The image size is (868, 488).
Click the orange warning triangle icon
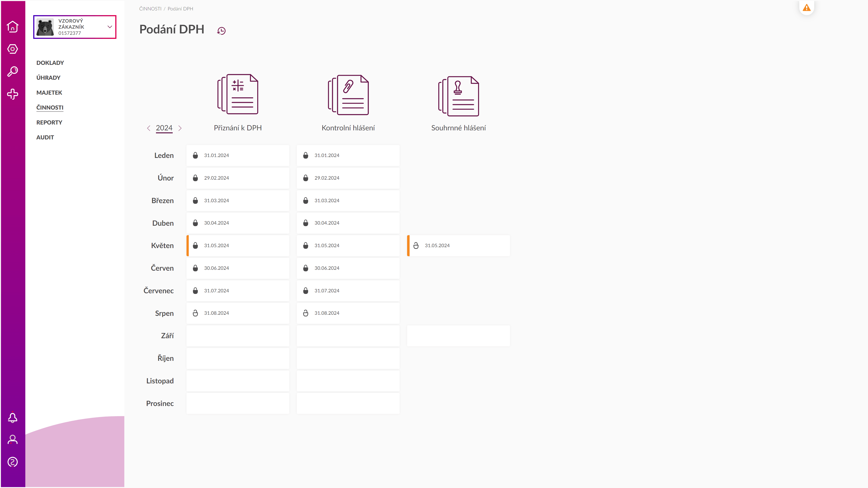806,8
